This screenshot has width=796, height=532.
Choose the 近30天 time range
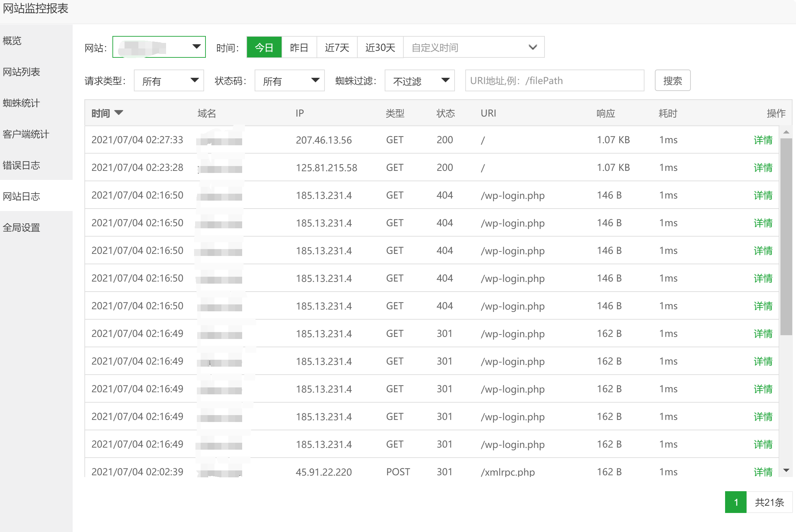click(380, 47)
